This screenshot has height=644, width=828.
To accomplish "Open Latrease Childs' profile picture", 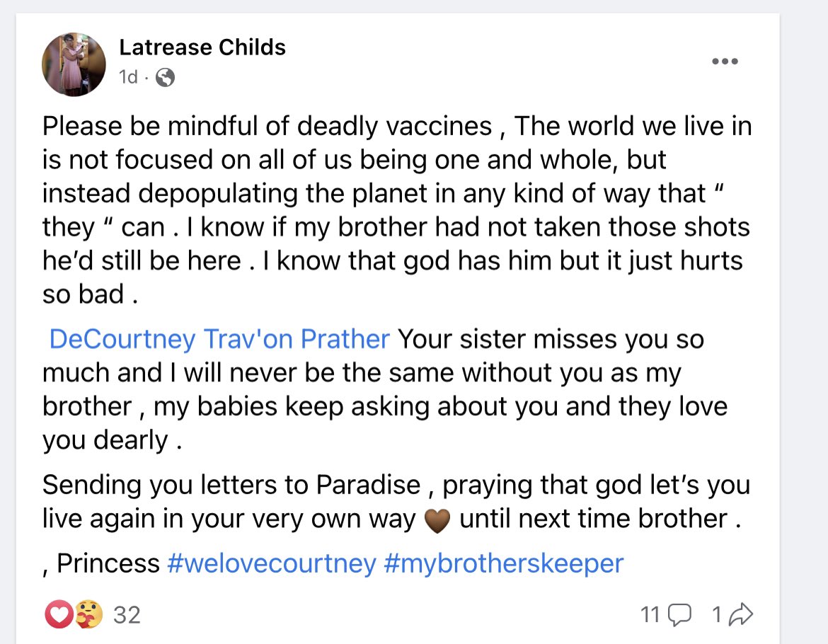I will [x=74, y=64].
